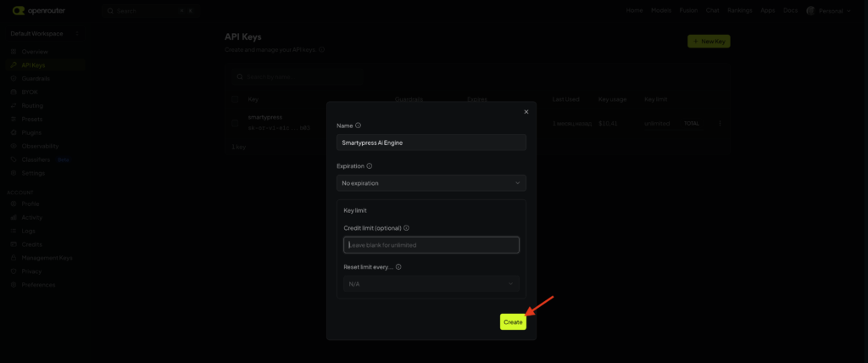Open the Reset limit every N/A dropdown
The width and height of the screenshot is (868, 363).
tap(431, 284)
